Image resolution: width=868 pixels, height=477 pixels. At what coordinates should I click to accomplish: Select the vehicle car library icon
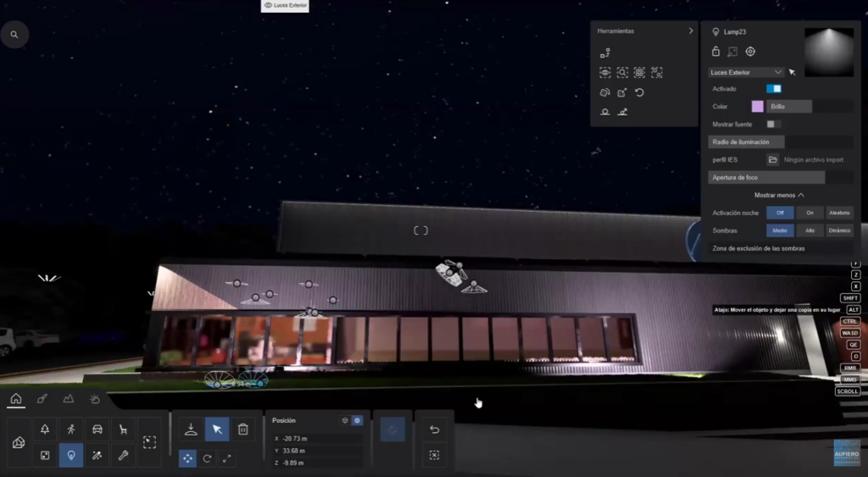(97, 430)
